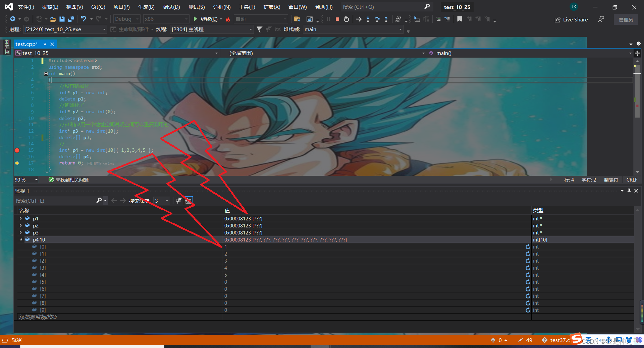Collapse the p4,10 watch entry
644x348 pixels.
(x=21, y=239)
